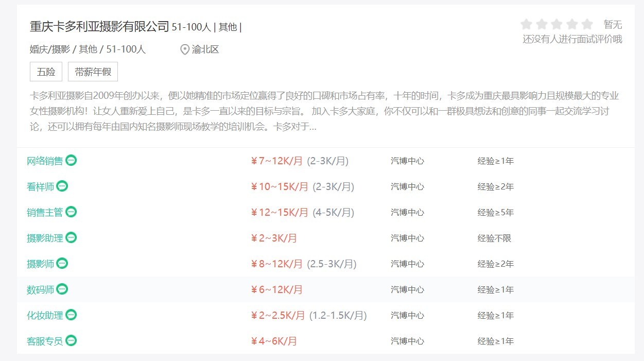Screen dimensions: 644x361
Task: Click salary ¥10~15K/月 for 看样师
Action: click(279, 187)
